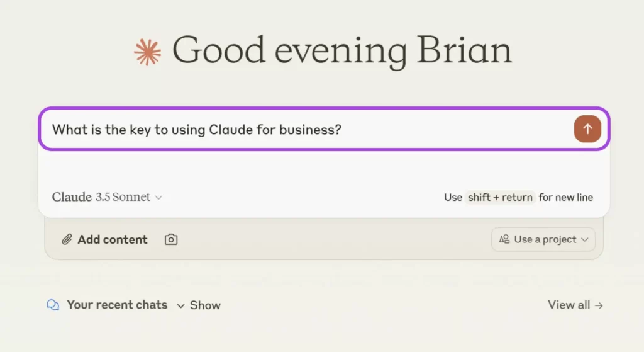The width and height of the screenshot is (644, 352).
Task: Open the Claude 3.5 Sonnet model selector
Action: 107,197
